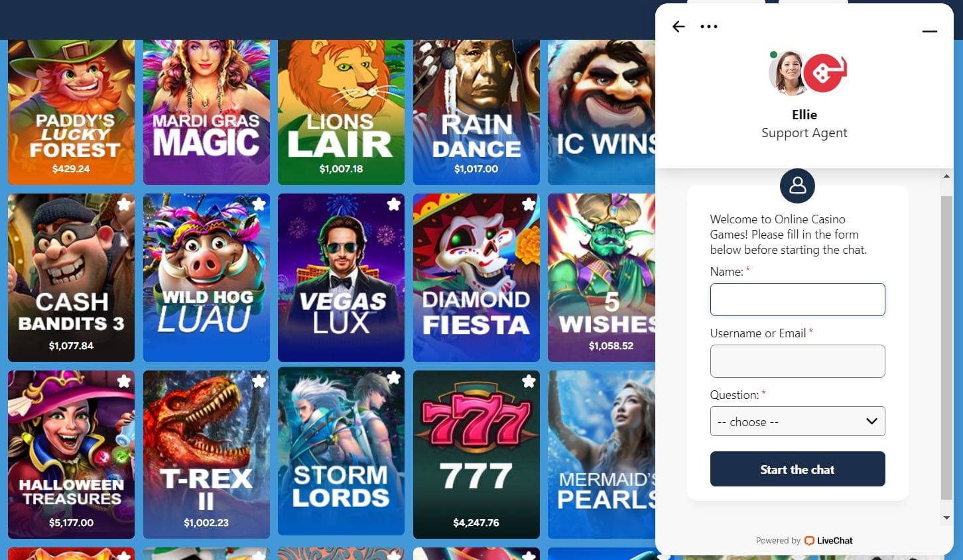Image resolution: width=963 pixels, height=560 pixels.
Task: Click the Name input field
Action: pyautogui.click(x=797, y=300)
